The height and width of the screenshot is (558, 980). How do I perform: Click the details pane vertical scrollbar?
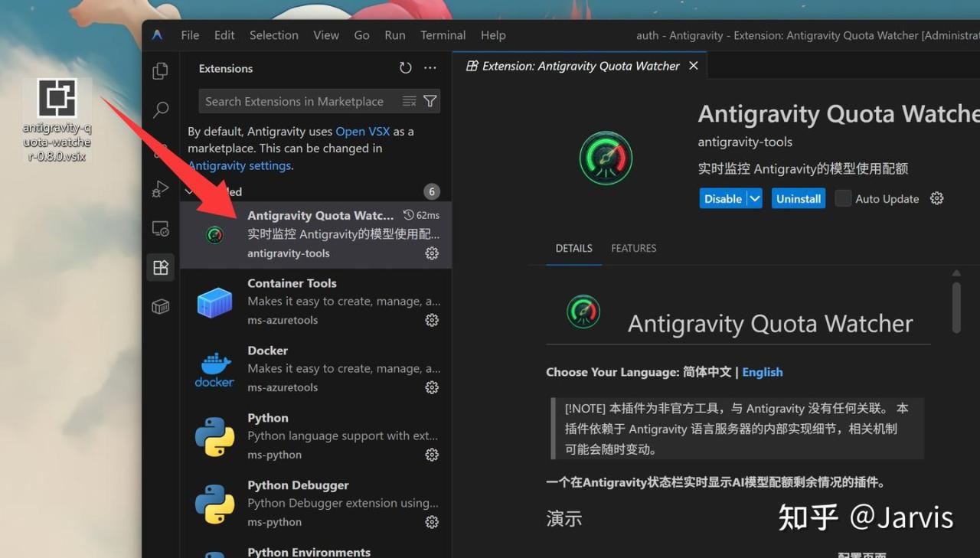[x=955, y=306]
